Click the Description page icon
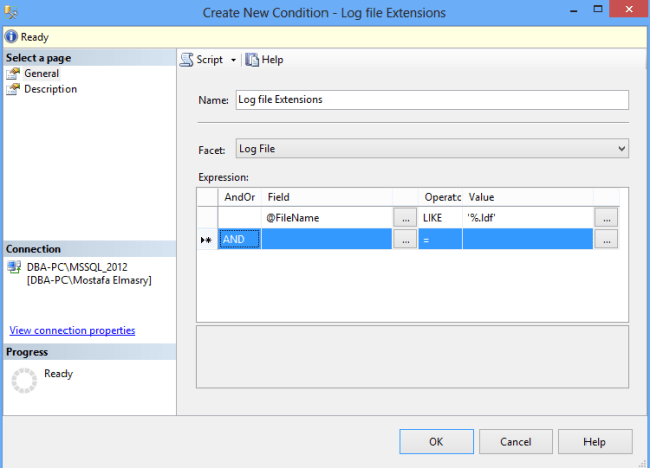The width and height of the screenshot is (650, 468). (x=13, y=89)
